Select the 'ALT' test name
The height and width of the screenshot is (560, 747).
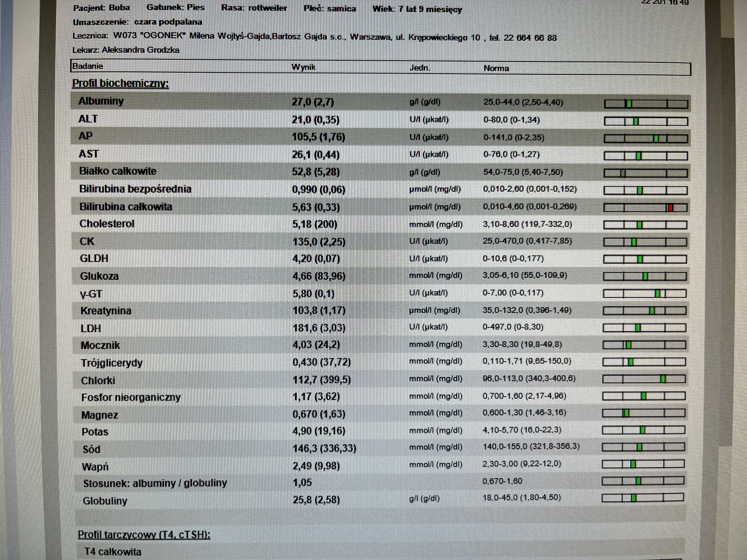[88, 119]
